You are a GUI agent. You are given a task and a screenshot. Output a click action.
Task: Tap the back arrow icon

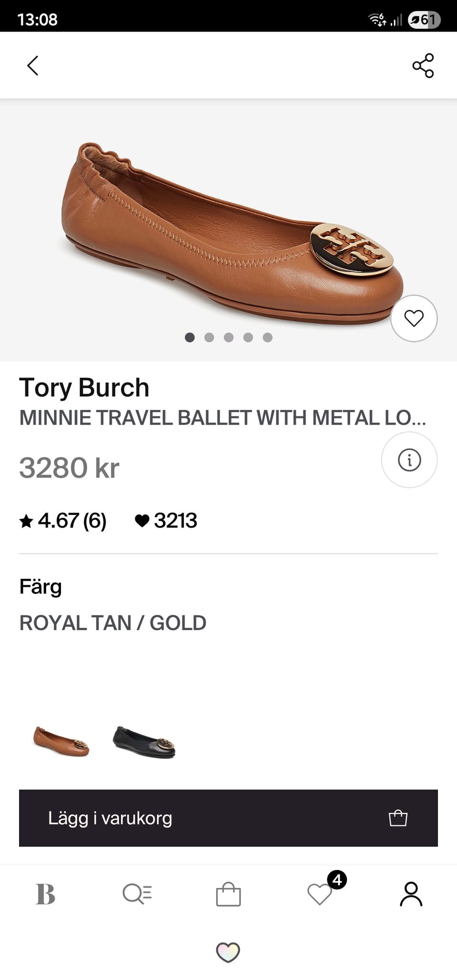click(32, 66)
